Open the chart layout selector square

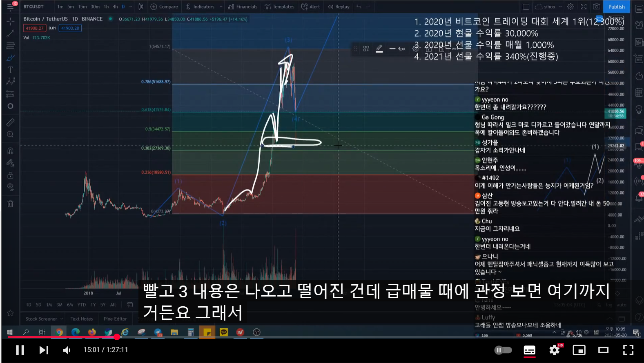[526, 7]
